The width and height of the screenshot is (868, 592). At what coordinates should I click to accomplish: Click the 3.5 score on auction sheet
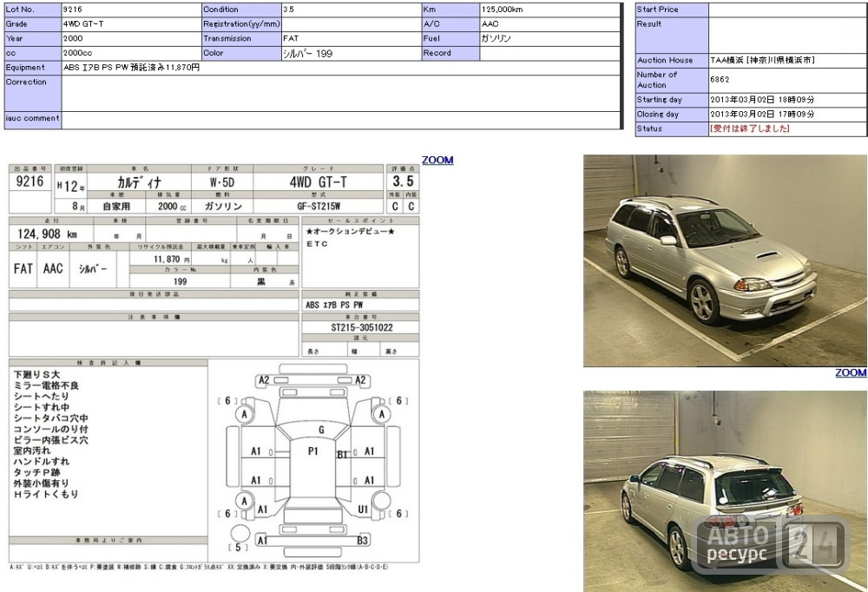pos(403,181)
